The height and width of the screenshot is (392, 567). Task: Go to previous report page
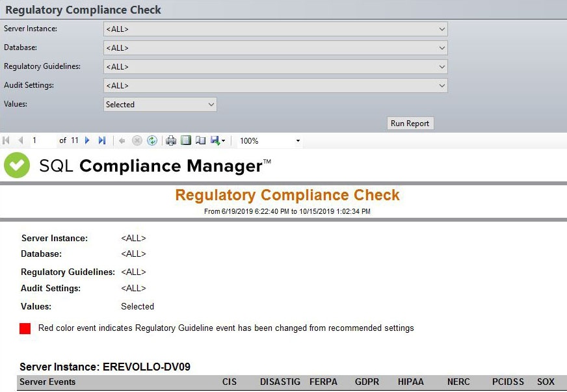coord(21,140)
